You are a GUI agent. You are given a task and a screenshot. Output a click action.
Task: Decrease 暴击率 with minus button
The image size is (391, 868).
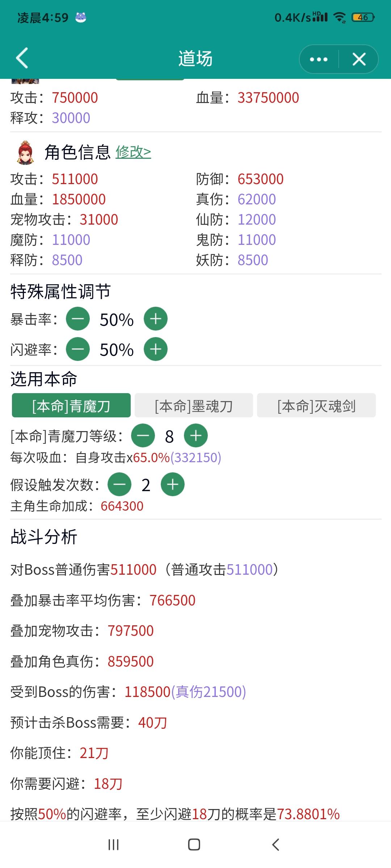(78, 319)
